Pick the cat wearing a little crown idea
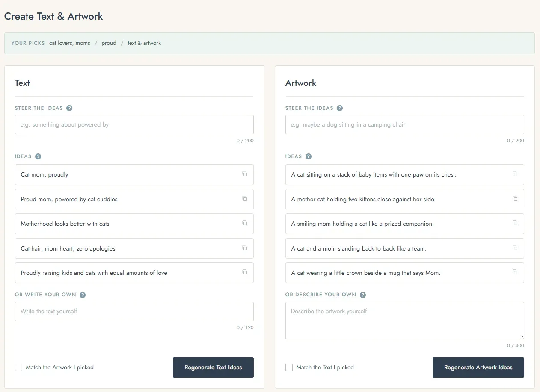Viewport: 540px width, 392px height. tap(405, 273)
